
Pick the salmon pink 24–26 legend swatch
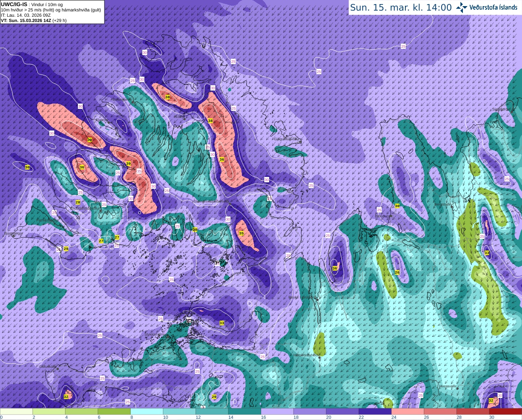408,411
